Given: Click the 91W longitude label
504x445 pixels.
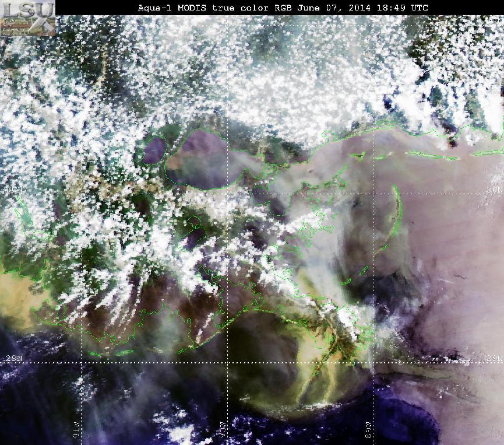Looking at the screenshot, I should [77, 430].
